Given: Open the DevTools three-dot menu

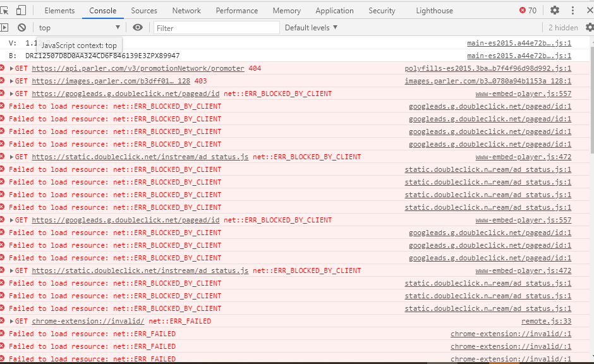Looking at the screenshot, I should (573, 10).
